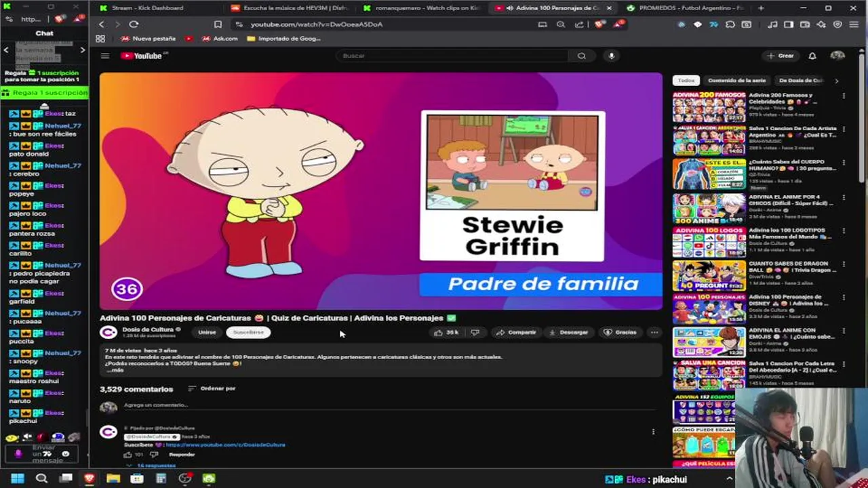Bookmark this page with the bookmark icon
The image size is (868, 488).
pyautogui.click(x=218, y=24)
